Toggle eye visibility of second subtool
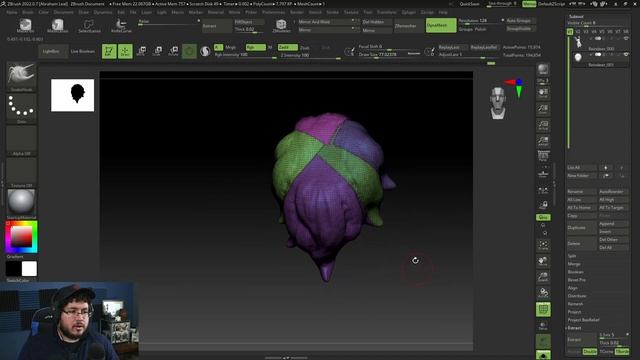This screenshot has height=360, width=640. pyautogui.click(x=626, y=55)
